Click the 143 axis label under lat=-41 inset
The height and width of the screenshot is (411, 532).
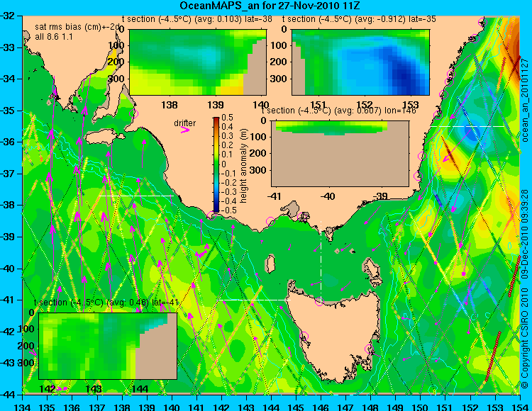[94, 388]
